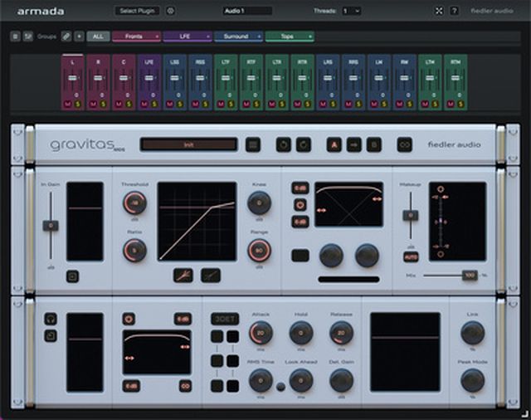
Task: Solo the RTM channel
Action: coord(460,104)
